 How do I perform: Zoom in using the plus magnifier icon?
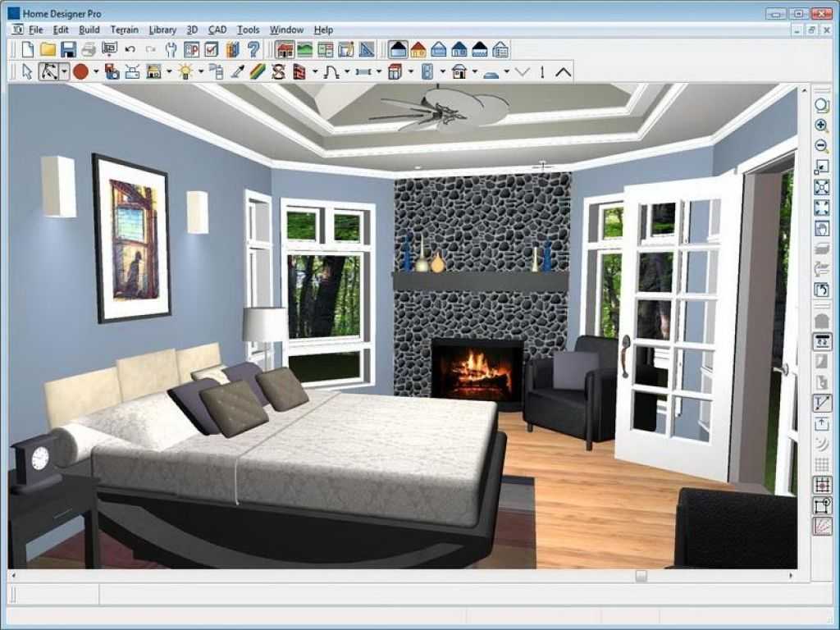[x=821, y=126]
